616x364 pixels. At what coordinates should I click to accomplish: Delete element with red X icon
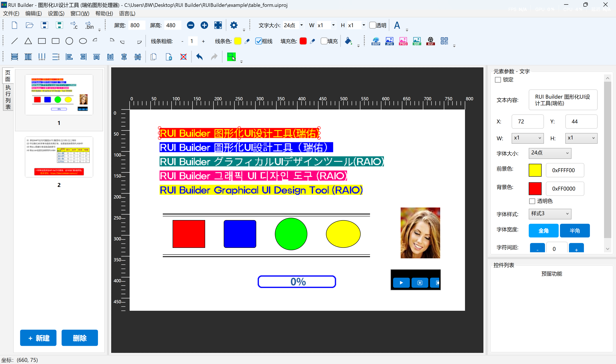184,57
